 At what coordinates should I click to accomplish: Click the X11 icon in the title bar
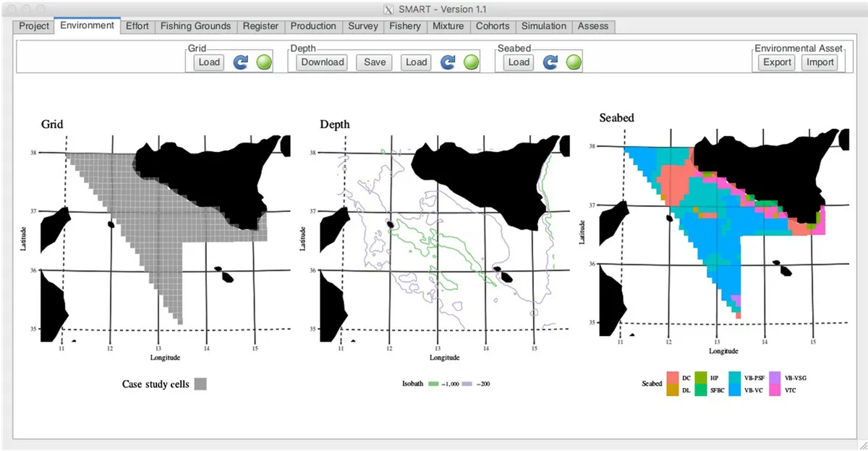tap(388, 9)
